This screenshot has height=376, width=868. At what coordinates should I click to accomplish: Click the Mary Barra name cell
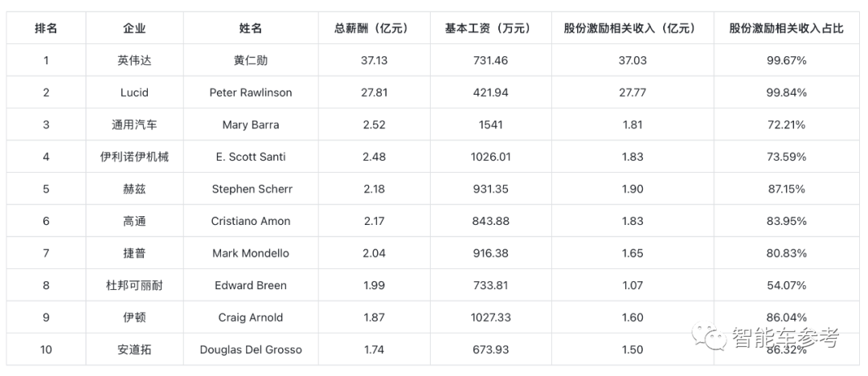[x=251, y=125]
